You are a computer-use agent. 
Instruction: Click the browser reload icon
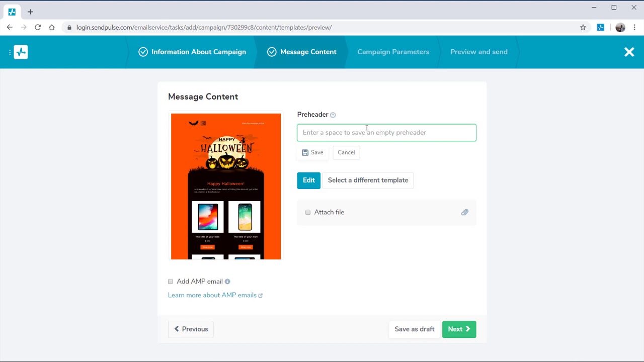(38, 27)
